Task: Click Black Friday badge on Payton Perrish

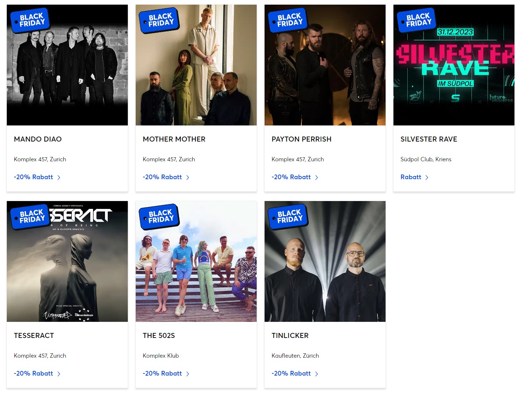Action: tap(288, 20)
